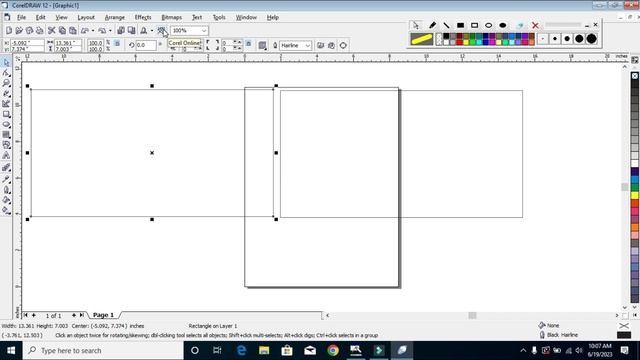640x360 pixels.
Task: Pick the yellow swatch in right color palette
Action: pyautogui.click(x=635, y=196)
